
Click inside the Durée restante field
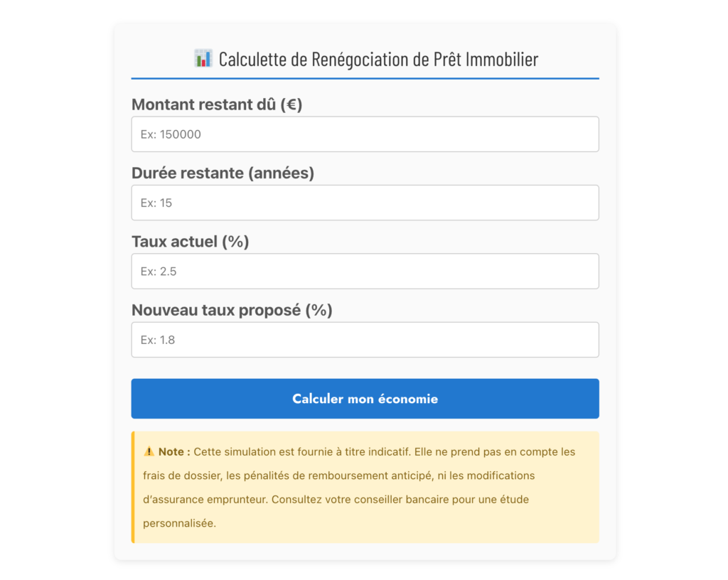coord(365,203)
